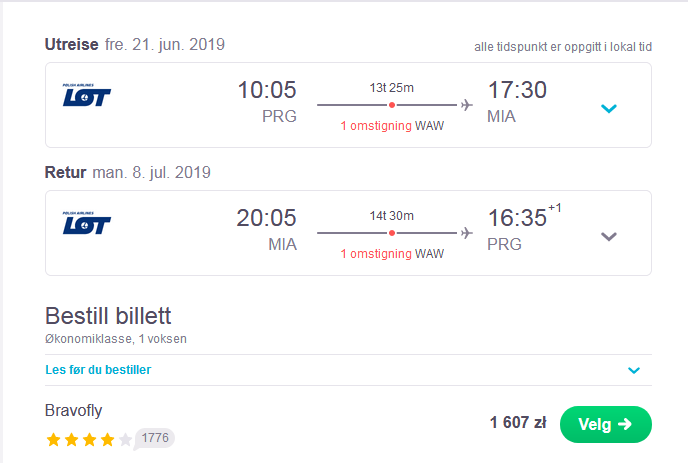Click the LOT airline logo on return flight
The height and width of the screenshot is (463, 688).
coord(86,223)
